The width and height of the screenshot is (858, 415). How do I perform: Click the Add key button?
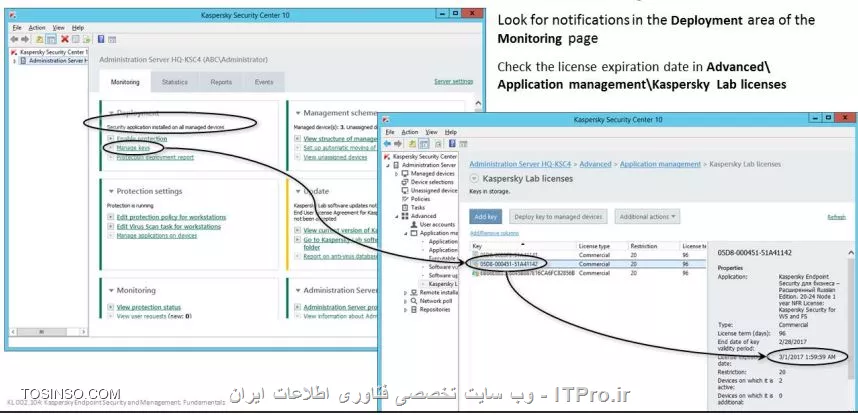(x=485, y=217)
